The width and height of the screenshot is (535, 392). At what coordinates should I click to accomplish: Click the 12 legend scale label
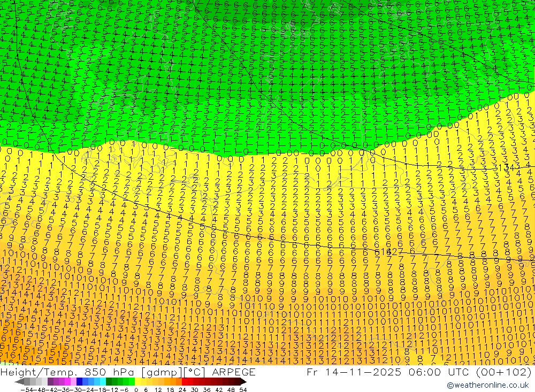pyautogui.click(x=158, y=390)
